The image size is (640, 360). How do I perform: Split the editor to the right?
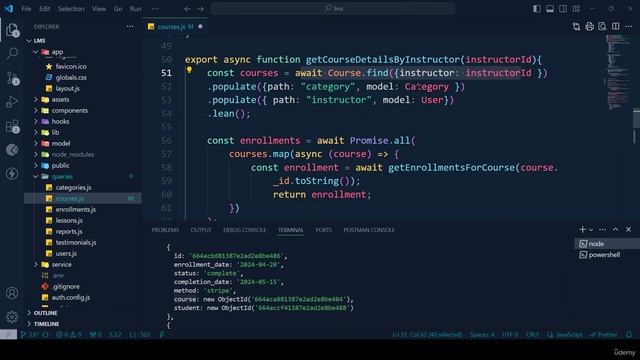[616, 27]
